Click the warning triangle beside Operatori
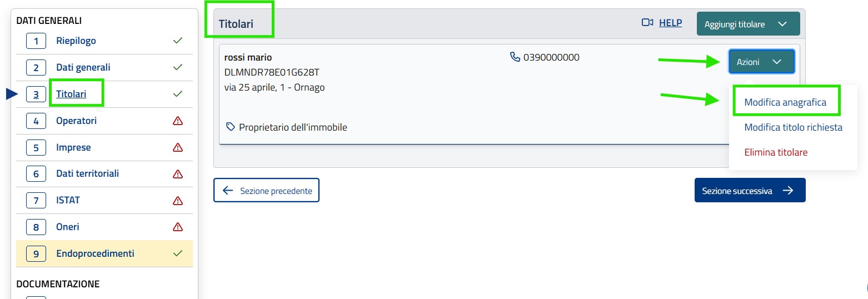868x299 pixels. [178, 121]
